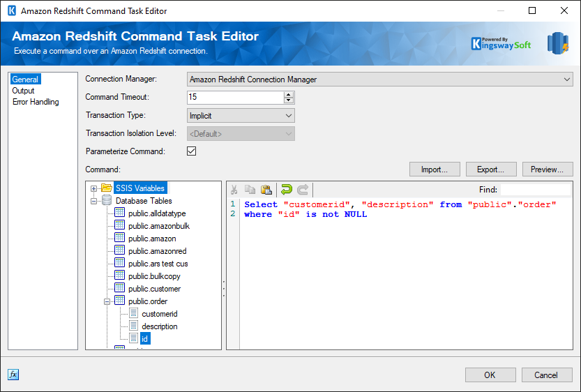This screenshot has width=581, height=392.
Task: Click the table icon beside public.ars test cus
Action: click(120, 263)
